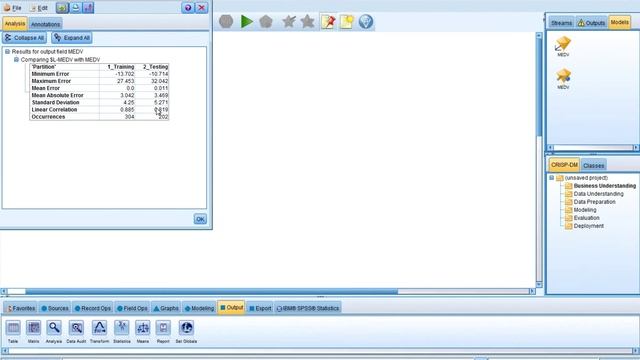Open the IBM SPSS Statistics palette tab
640x360 pixels.
click(x=308, y=308)
